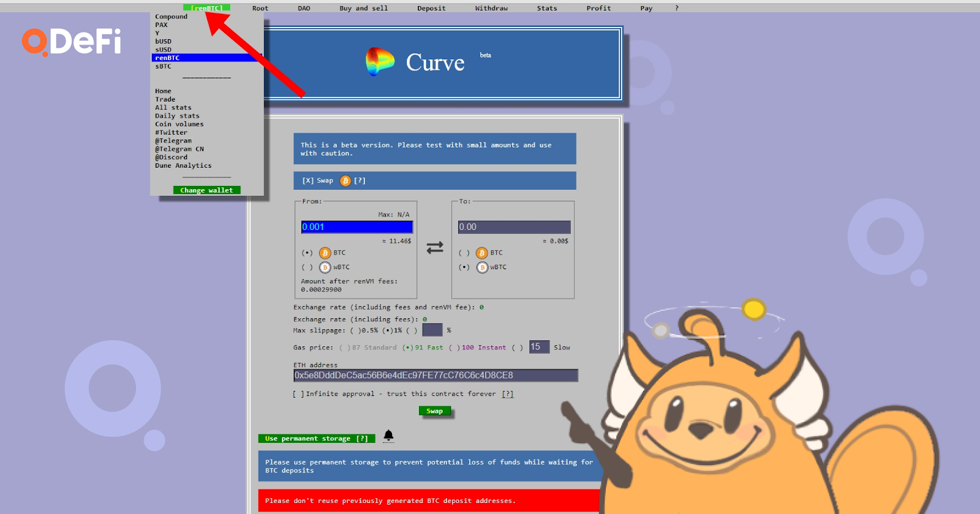Click the Change wallet button
The image size is (980, 514).
coord(206,190)
